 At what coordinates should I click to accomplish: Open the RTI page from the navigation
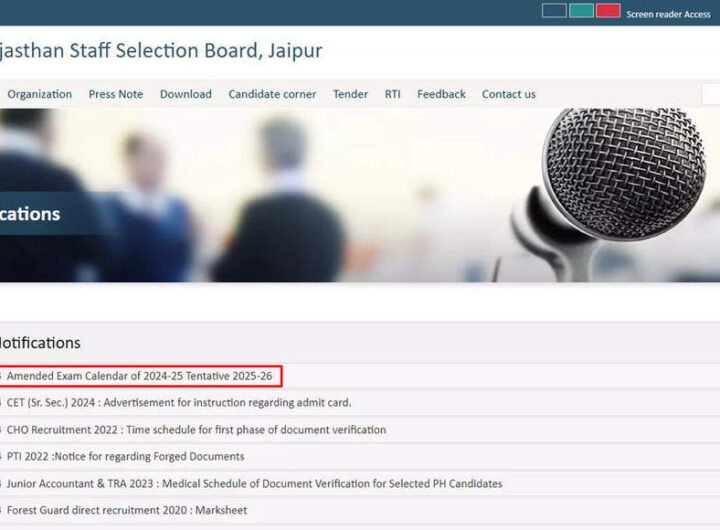(393, 94)
